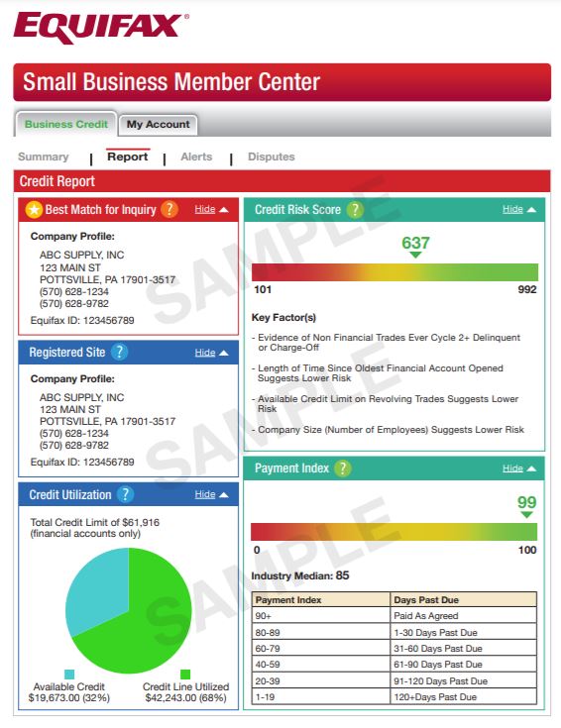Screen dimensions: 561x728
Task: Open the Summary sub-navigation item
Action: pos(44,156)
